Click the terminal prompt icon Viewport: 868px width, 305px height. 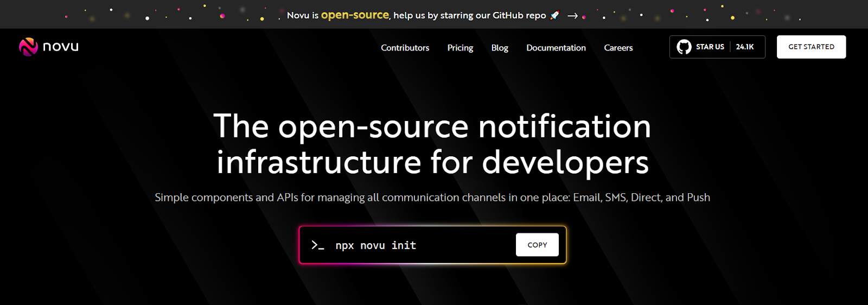pyautogui.click(x=317, y=245)
